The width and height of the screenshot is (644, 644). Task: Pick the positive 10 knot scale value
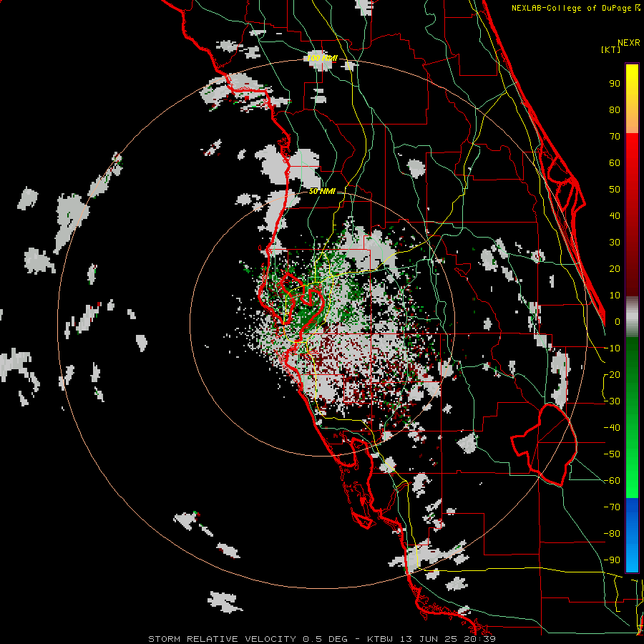click(x=615, y=296)
